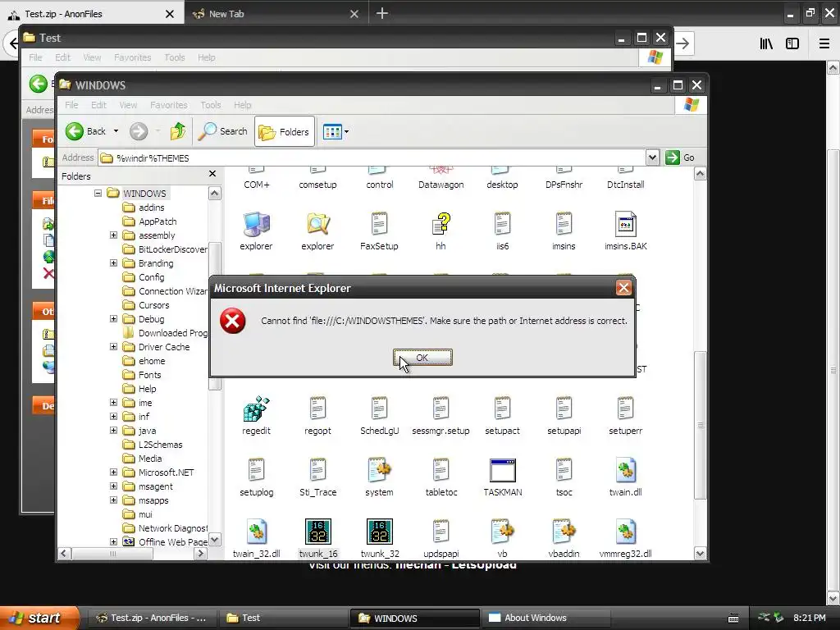The image size is (840, 630).
Task: Select the Fonts folder in tree
Action: 142,374
